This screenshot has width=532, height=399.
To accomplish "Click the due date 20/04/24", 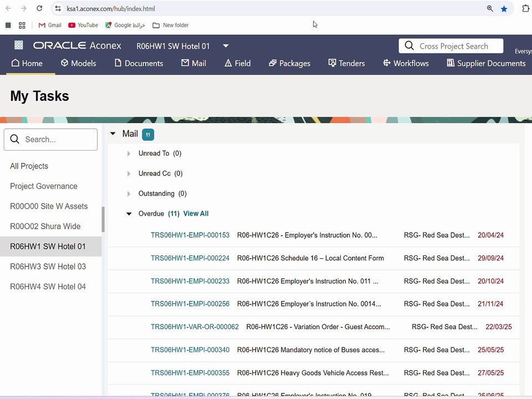I will [490, 235].
